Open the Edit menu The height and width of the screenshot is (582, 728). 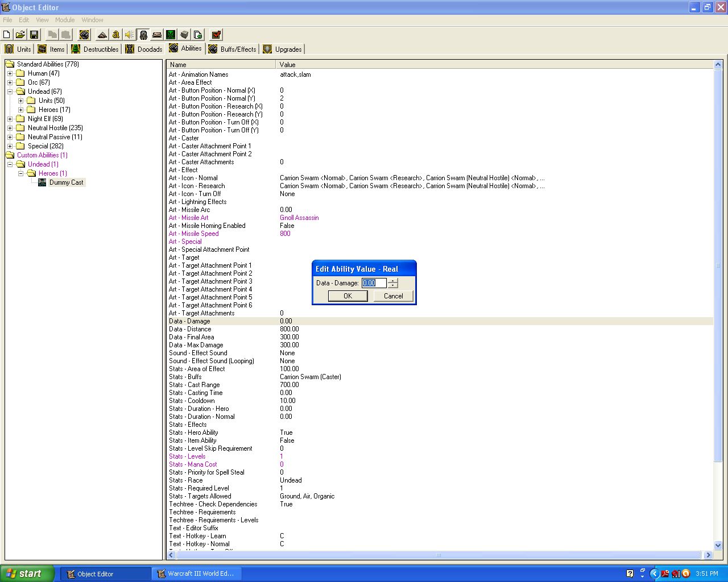click(24, 20)
